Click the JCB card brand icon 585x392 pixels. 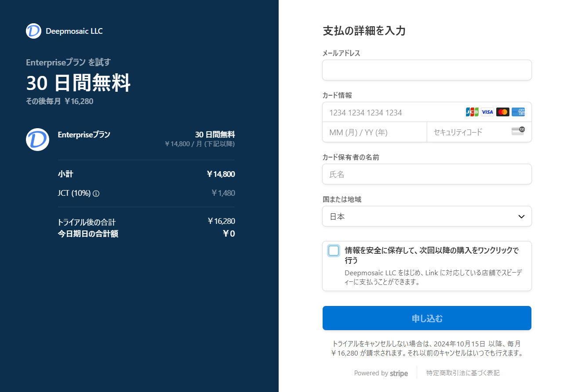tap(472, 112)
